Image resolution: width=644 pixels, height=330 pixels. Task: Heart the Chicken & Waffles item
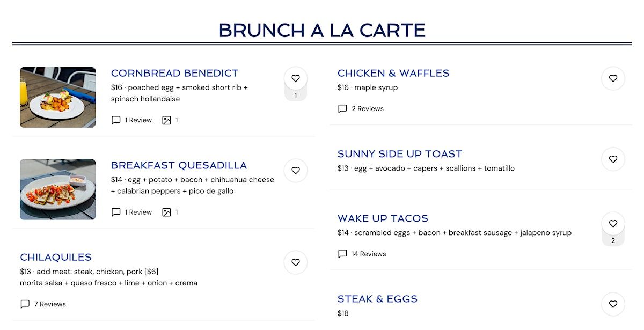tap(613, 78)
